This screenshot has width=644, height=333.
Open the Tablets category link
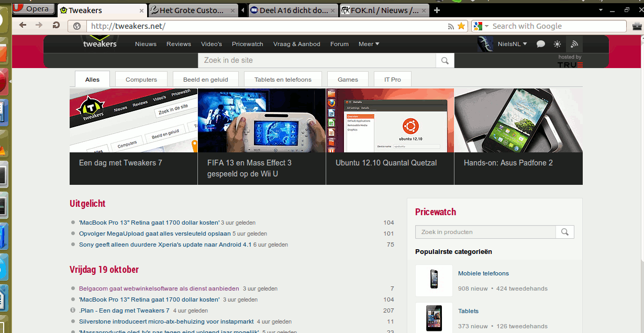point(468,311)
